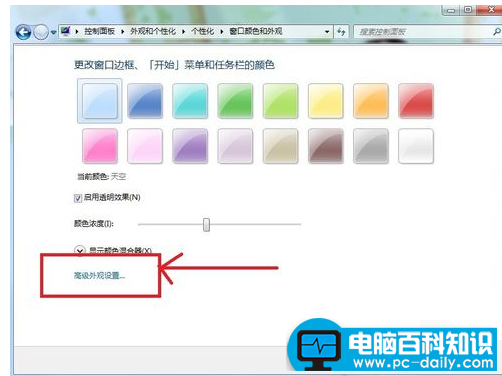Viewport: 502px width, 376px height.
Task: Select the hot pink color swatch
Action: 100,146
